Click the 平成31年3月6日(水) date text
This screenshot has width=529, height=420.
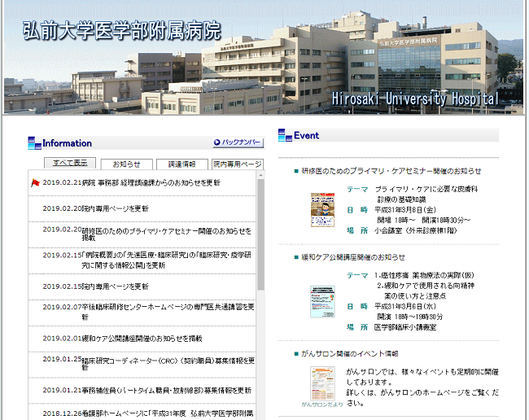[x=405, y=306]
